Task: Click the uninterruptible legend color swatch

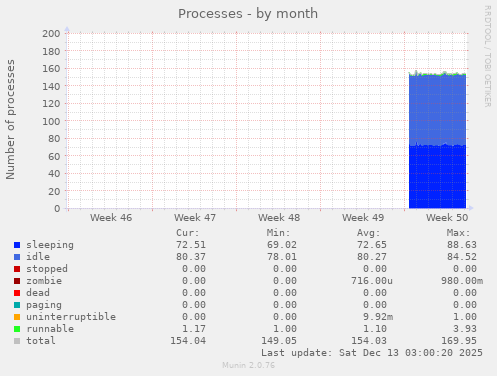Action: pos(17,317)
